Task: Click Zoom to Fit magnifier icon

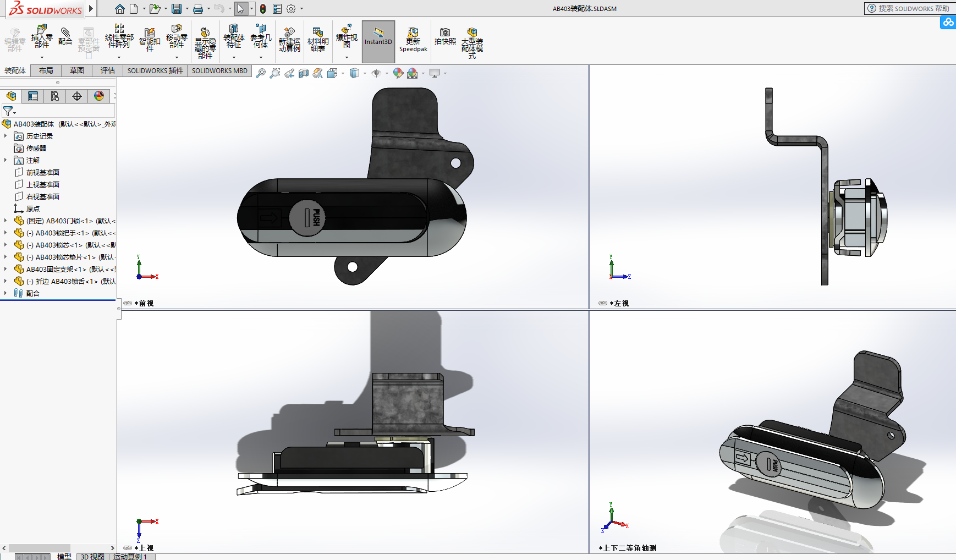Action: click(261, 73)
